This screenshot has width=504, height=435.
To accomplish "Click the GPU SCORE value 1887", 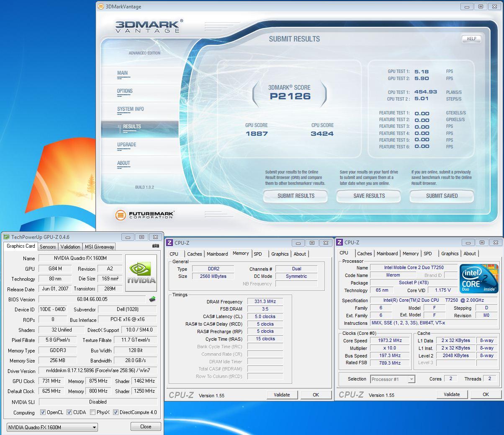I will pos(257,134).
